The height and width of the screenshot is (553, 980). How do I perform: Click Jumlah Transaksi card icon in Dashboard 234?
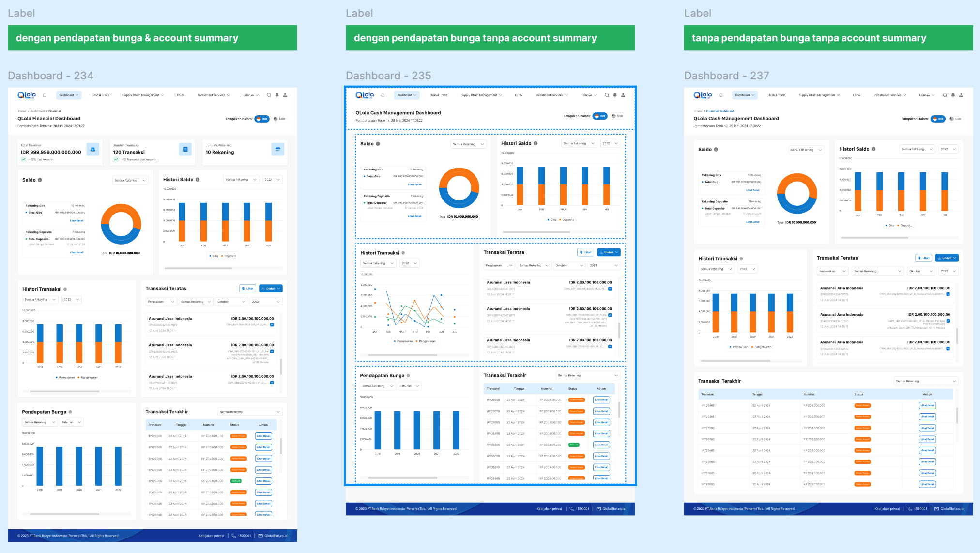(185, 150)
